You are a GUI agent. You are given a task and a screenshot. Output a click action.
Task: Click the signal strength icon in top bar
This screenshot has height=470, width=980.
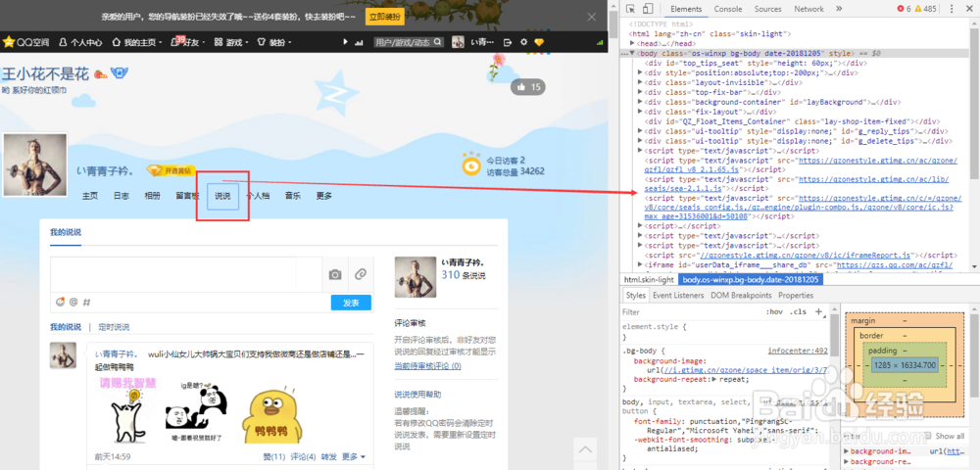pyautogui.click(x=601, y=42)
